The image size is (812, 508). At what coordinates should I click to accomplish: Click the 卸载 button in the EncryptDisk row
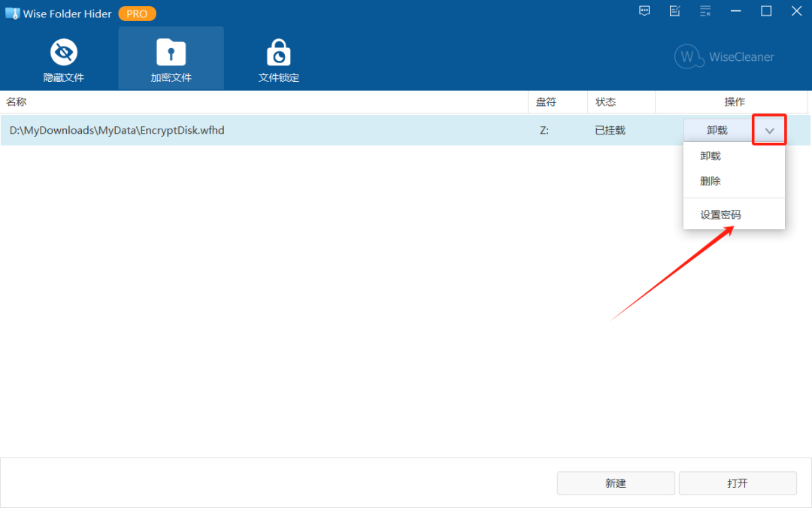tap(717, 131)
